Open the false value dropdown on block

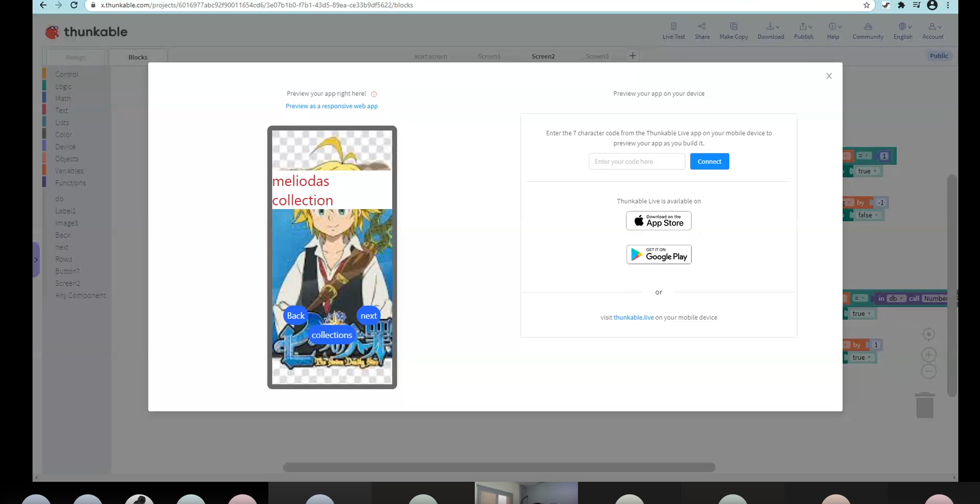pos(867,215)
